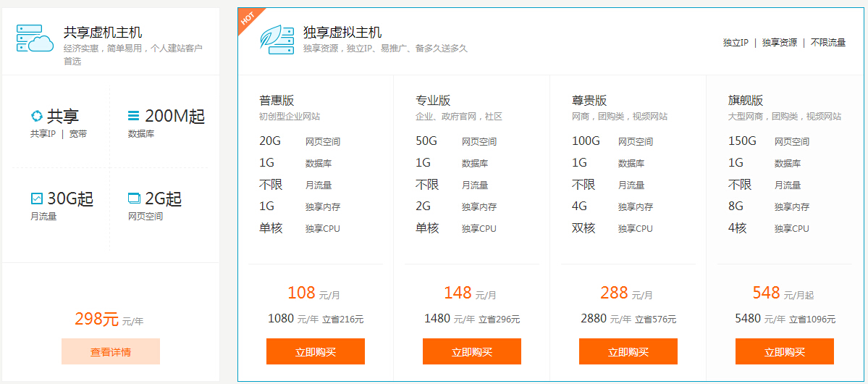Click the 专业版 plan heading

click(433, 101)
